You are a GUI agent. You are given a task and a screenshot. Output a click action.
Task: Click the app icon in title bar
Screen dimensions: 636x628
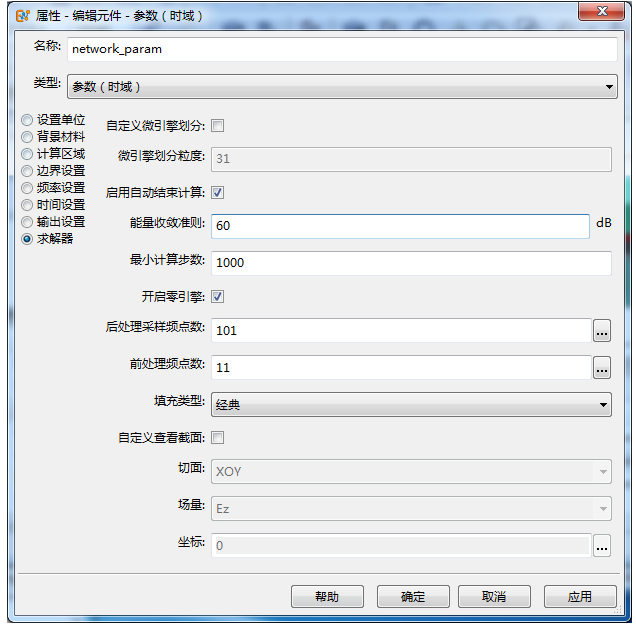22,14
